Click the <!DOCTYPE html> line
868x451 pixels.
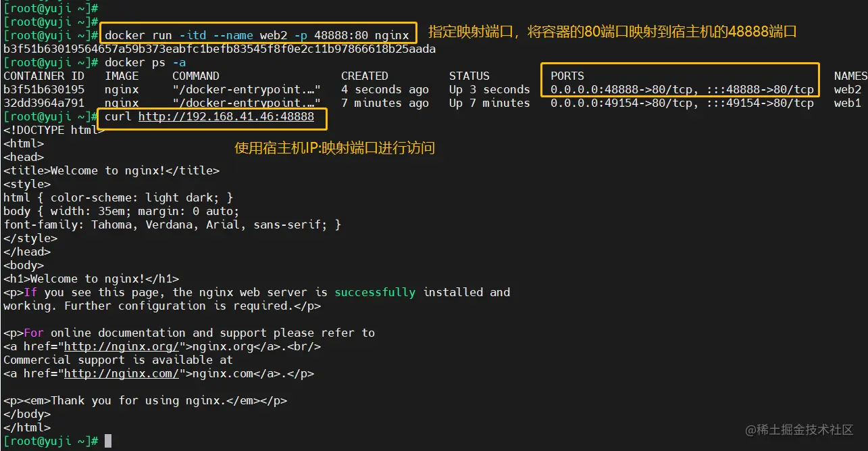54,130
